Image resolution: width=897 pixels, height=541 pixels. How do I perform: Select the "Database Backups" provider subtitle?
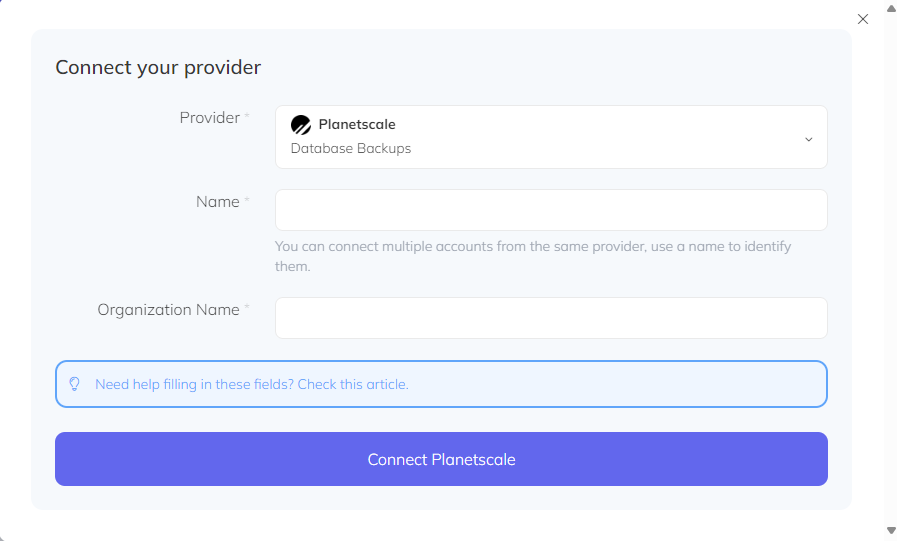click(x=351, y=148)
